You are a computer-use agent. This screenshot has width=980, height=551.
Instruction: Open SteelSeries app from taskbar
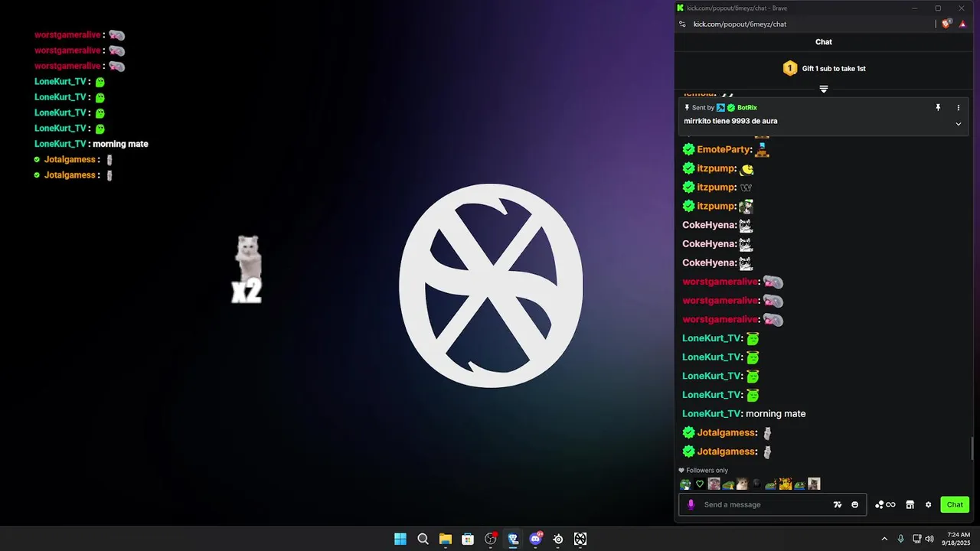click(x=558, y=539)
